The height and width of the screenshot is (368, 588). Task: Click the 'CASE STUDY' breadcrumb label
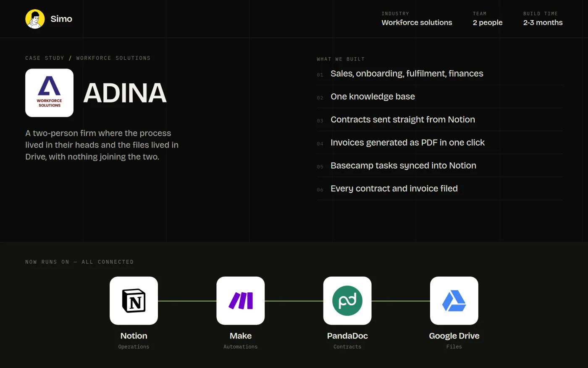click(45, 58)
